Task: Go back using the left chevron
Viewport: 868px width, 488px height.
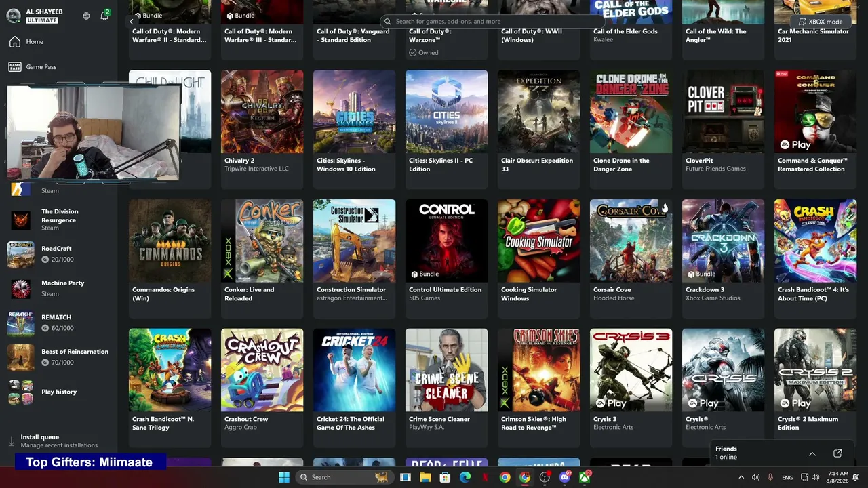Action: coord(132,22)
